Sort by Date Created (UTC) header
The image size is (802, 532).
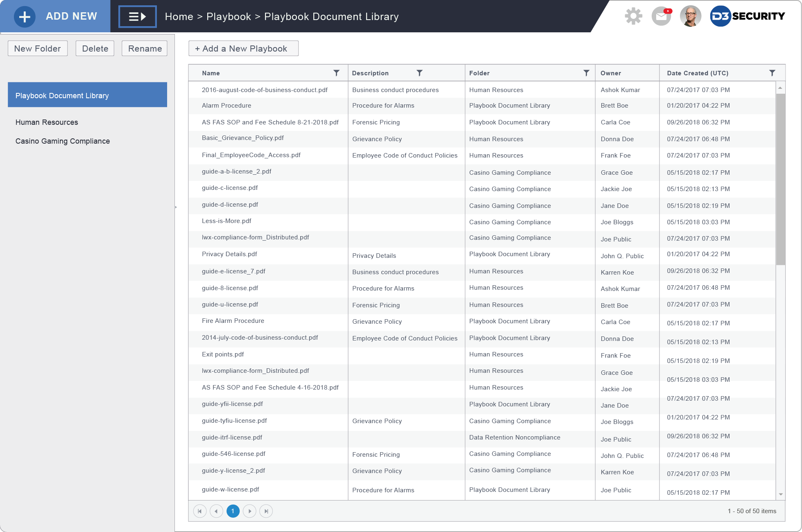(x=698, y=73)
